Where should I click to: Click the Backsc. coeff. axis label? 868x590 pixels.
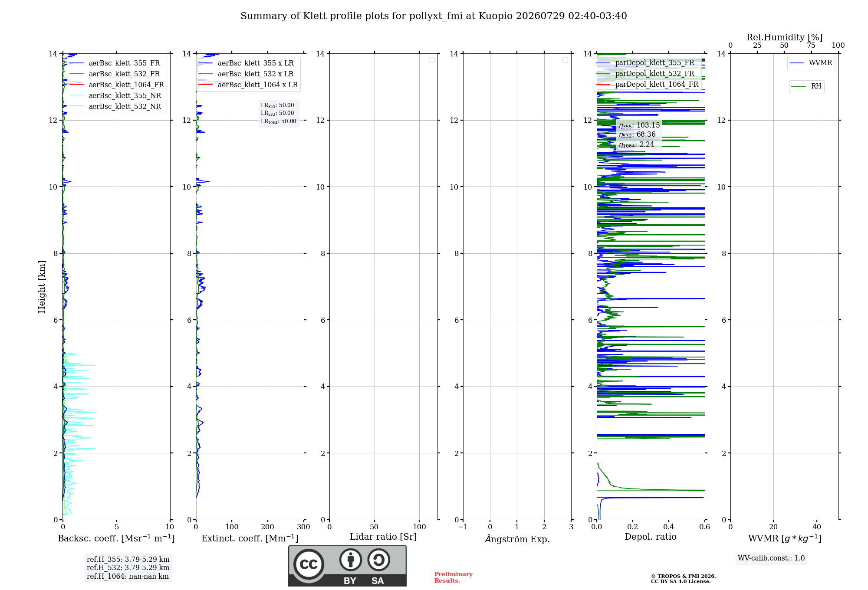[x=116, y=538]
